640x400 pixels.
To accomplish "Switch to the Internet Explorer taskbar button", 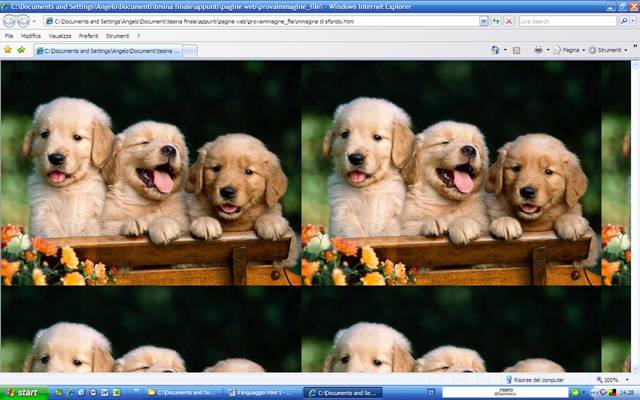I will 343,393.
